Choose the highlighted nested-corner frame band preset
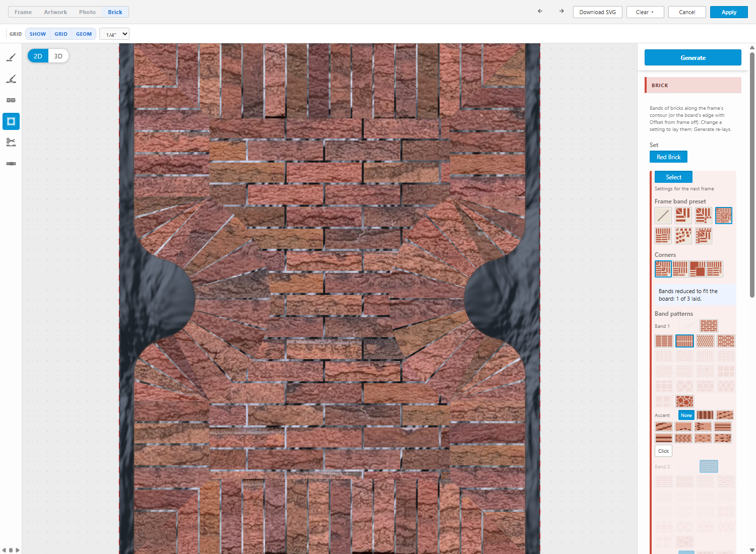Image resolution: width=756 pixels, height=554 pixels. click(724, 216)
